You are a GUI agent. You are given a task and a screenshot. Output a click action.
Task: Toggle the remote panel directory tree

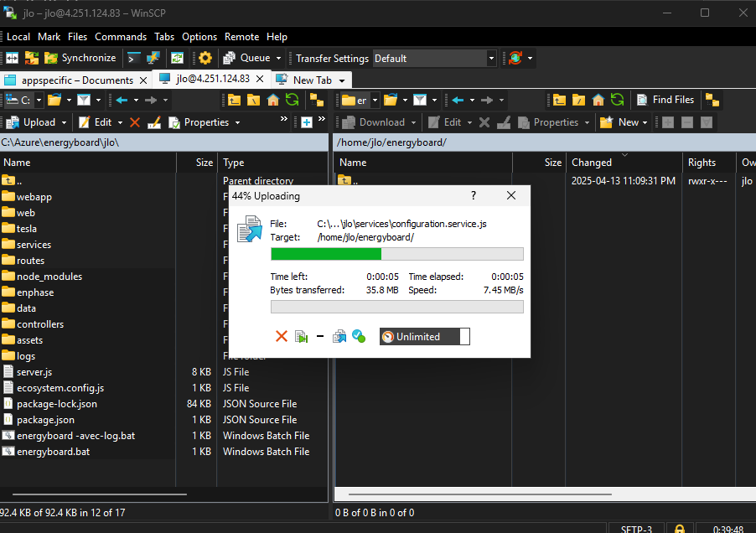coord(712,100)
